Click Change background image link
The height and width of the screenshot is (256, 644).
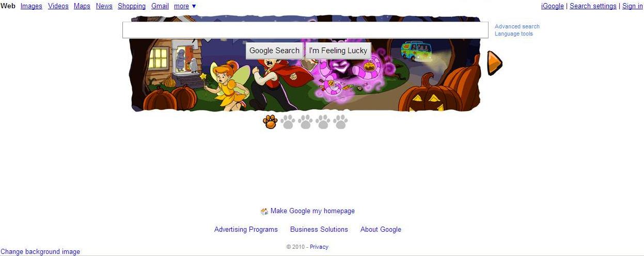tap(40, 252)
